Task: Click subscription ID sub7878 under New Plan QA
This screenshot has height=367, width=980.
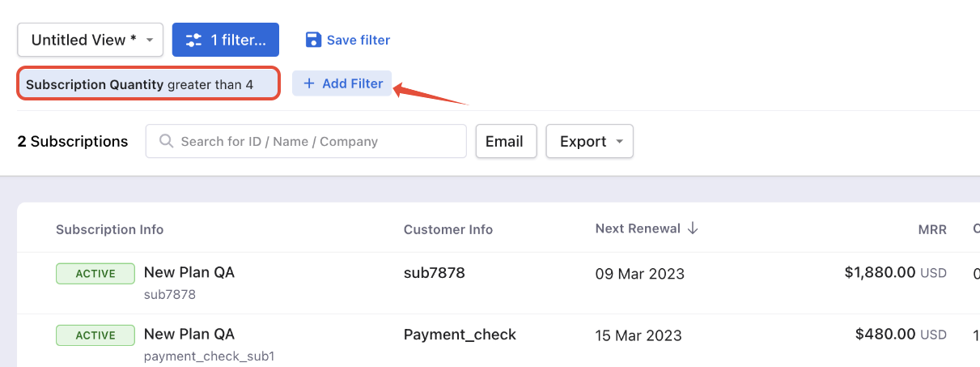Action: 170,294
